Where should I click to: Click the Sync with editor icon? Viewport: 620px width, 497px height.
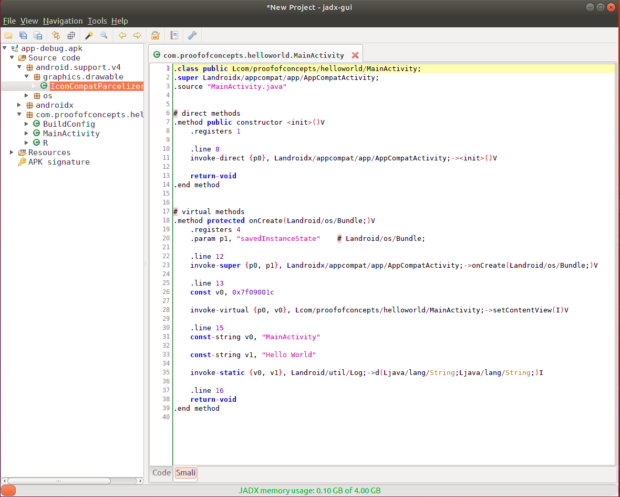tap(56, 35)
